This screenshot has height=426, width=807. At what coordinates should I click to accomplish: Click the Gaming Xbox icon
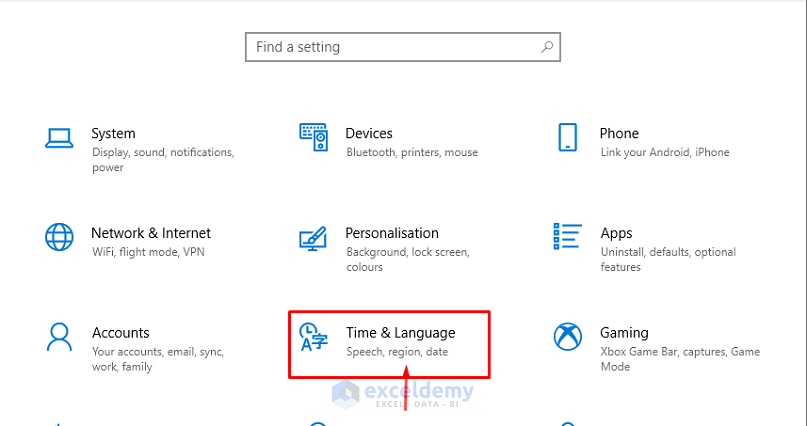[567, 336]
